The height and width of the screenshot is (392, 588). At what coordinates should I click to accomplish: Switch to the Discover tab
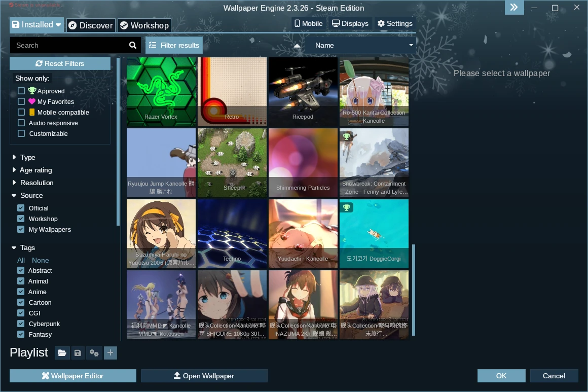(x=91, y=25)
